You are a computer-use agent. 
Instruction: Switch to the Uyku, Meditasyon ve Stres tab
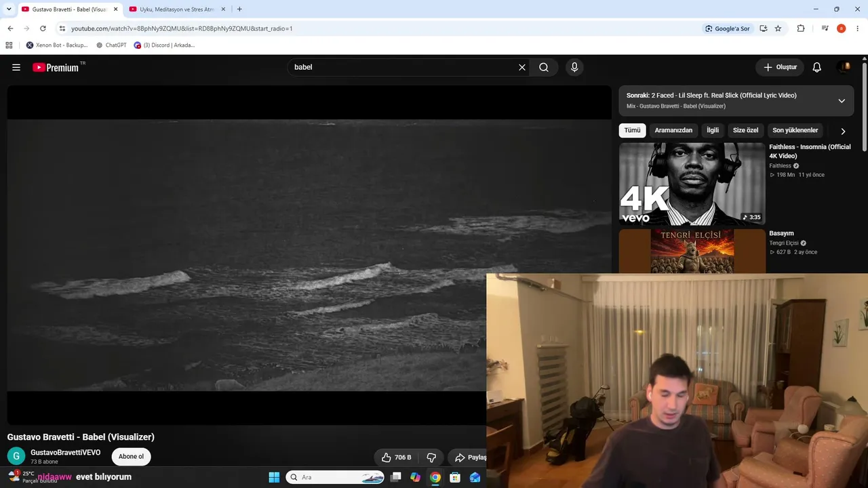point(177,9)
